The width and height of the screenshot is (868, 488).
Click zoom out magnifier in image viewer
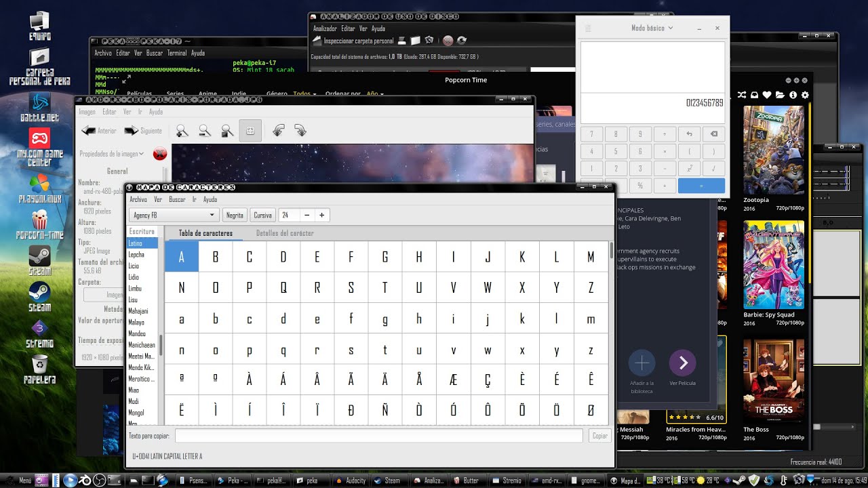tap(205, 131)
